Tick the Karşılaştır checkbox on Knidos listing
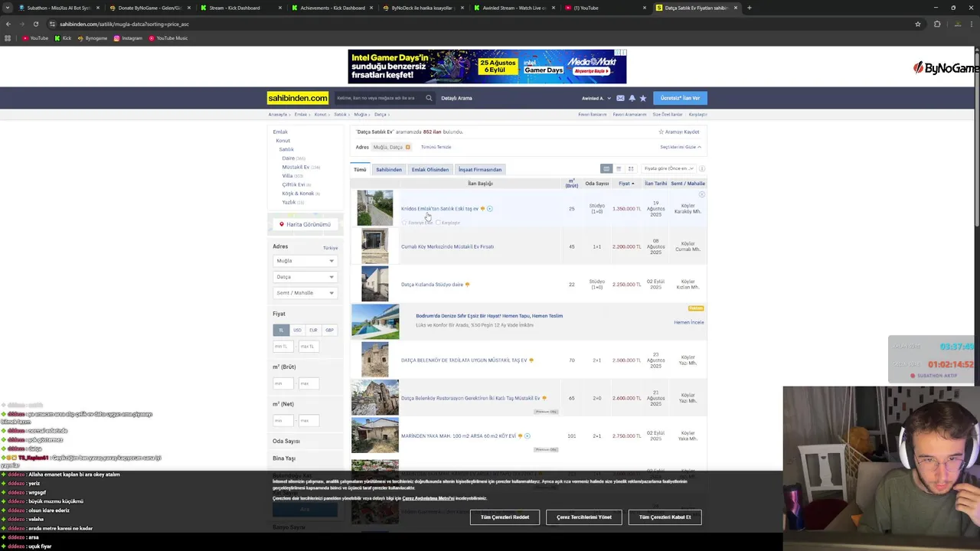Image resolution: width=980 pixels, height=551 pixels. click(438, 223)
